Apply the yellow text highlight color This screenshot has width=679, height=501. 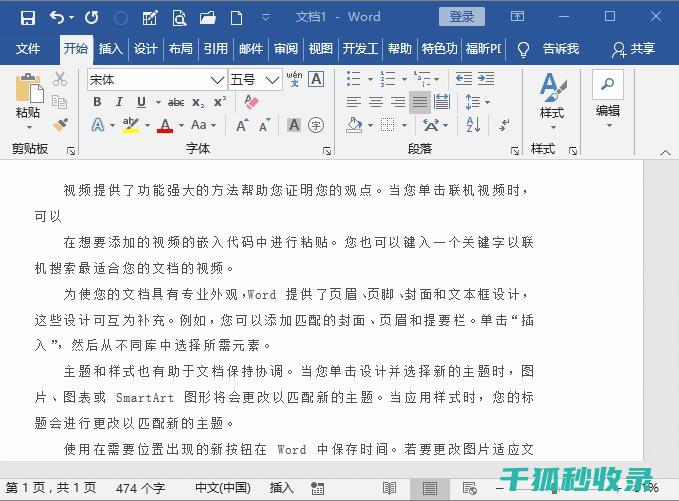coord(130,125)
